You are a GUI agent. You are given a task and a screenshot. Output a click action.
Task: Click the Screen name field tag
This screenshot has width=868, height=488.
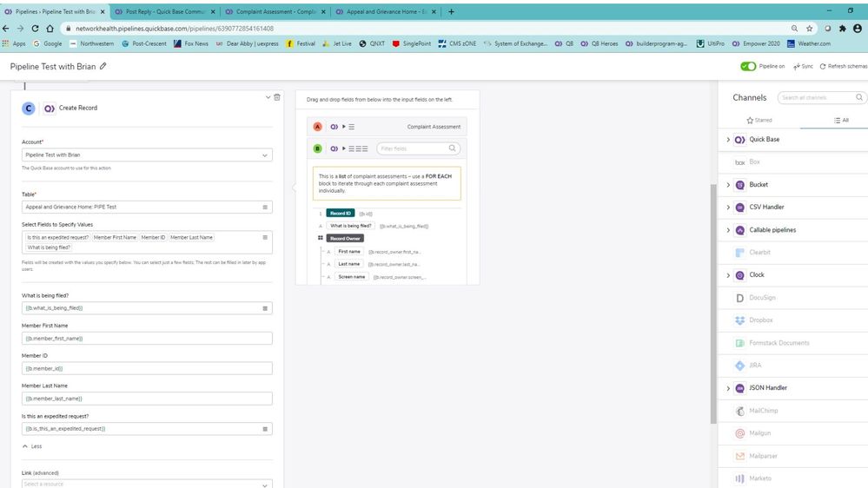coord(352,277)
